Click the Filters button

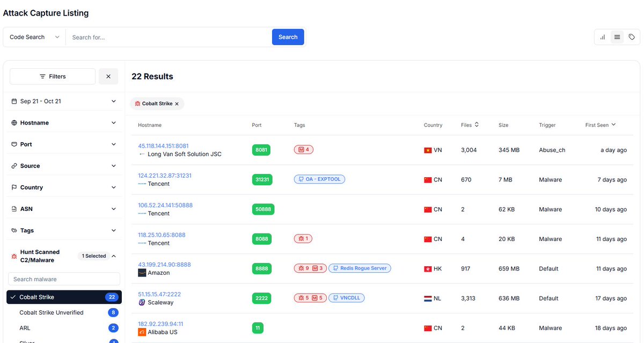click(53, 76)
